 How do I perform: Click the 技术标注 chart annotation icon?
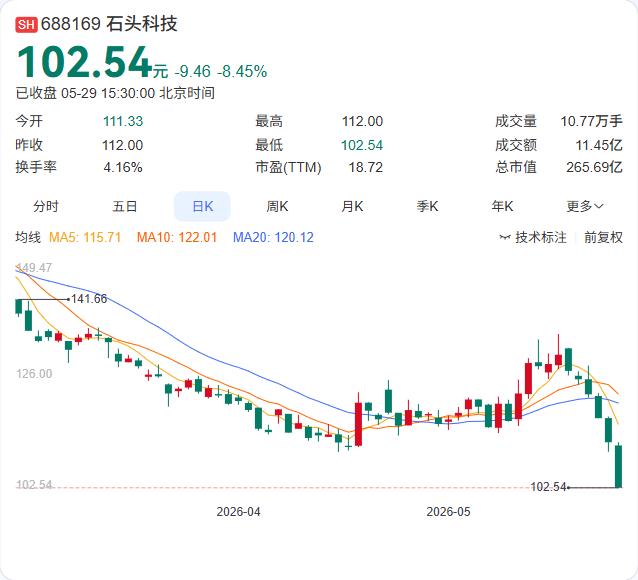505,237
